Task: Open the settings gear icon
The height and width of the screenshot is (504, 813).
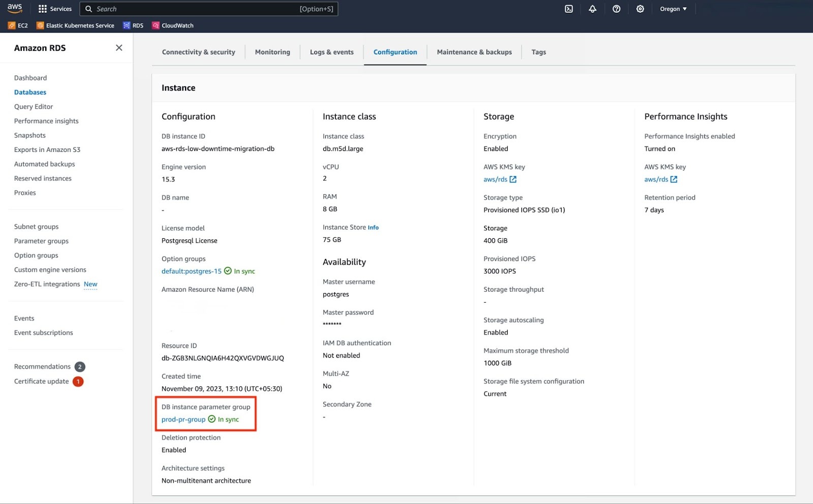Action: (x=640, y=9)
